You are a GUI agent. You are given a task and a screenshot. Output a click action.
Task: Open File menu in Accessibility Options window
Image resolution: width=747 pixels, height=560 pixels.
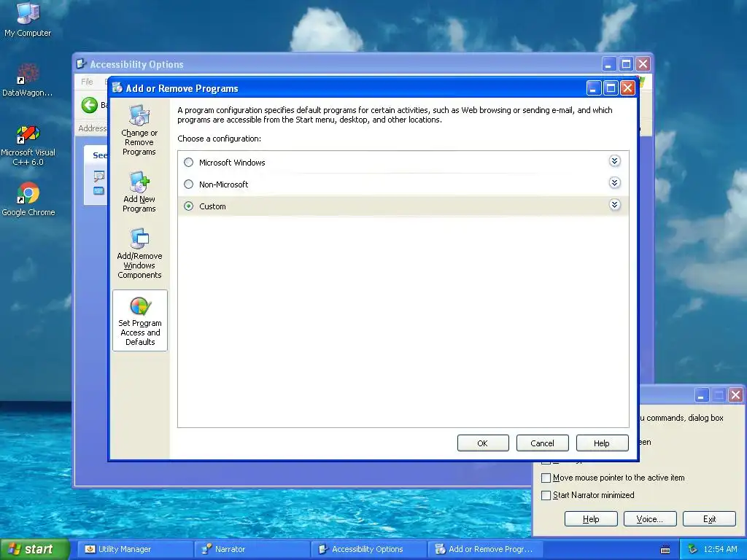(x=88, y=82)
